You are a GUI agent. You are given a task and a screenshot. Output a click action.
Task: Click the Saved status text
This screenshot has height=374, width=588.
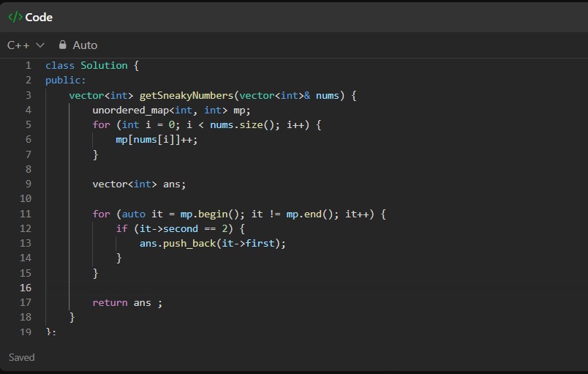pyautogui.click(x=22, y=357)
